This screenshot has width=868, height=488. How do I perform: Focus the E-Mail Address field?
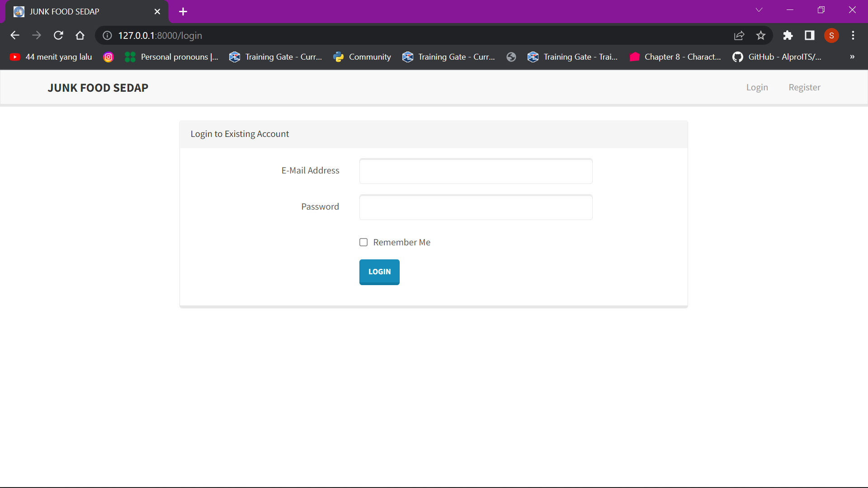tap(476, 171)
